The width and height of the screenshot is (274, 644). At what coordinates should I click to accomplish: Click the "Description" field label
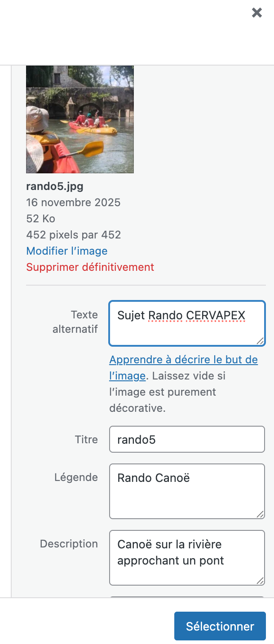(x=69, y=544)
